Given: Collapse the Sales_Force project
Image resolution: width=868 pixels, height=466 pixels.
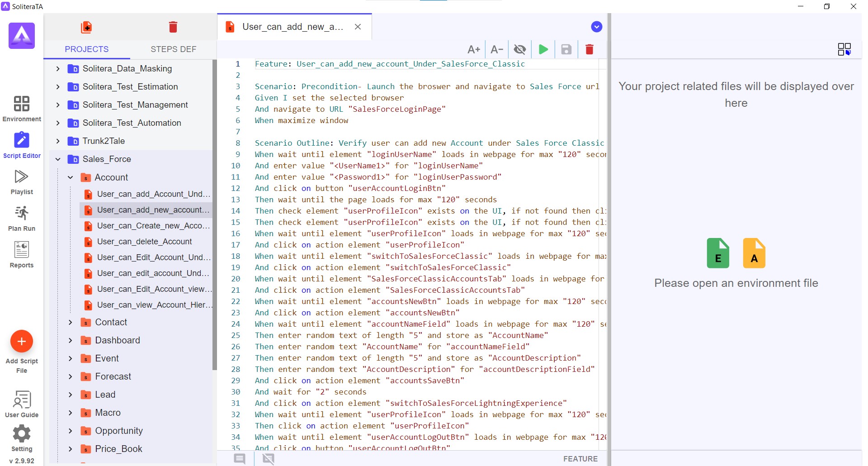Looking at the screenshot, I should click(x=58, y=159).
